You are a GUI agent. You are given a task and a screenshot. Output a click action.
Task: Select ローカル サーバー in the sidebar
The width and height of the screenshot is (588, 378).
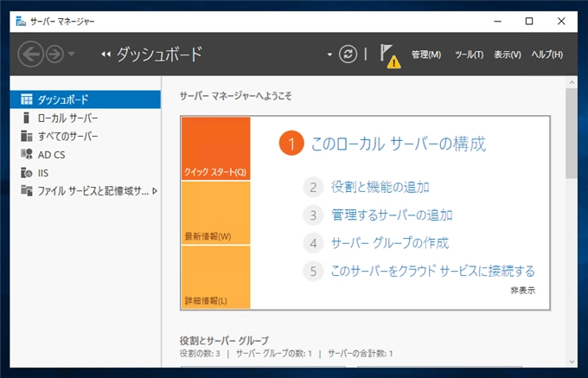click(86, 119)
